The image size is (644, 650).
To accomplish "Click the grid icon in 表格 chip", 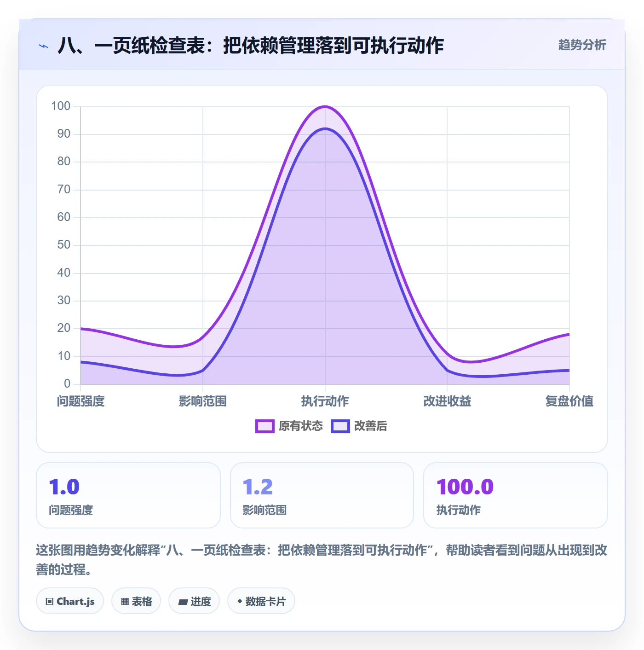I will pos(125,601).
